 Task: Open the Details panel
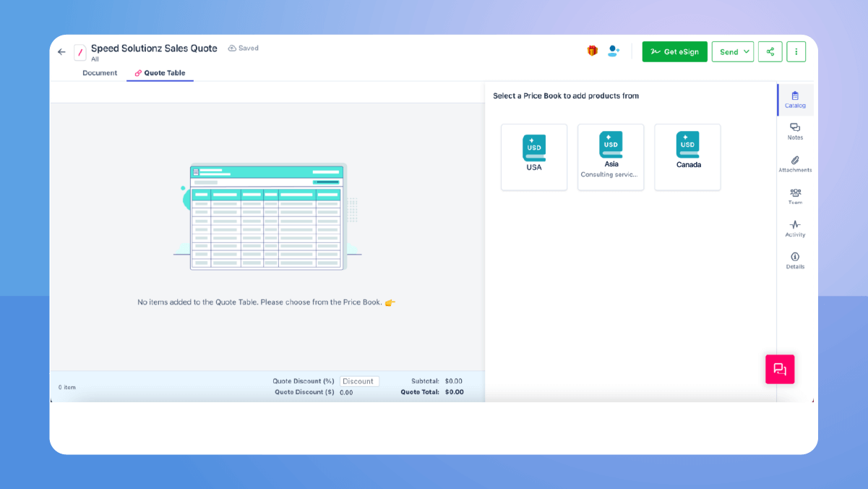[x=795, y=260]
